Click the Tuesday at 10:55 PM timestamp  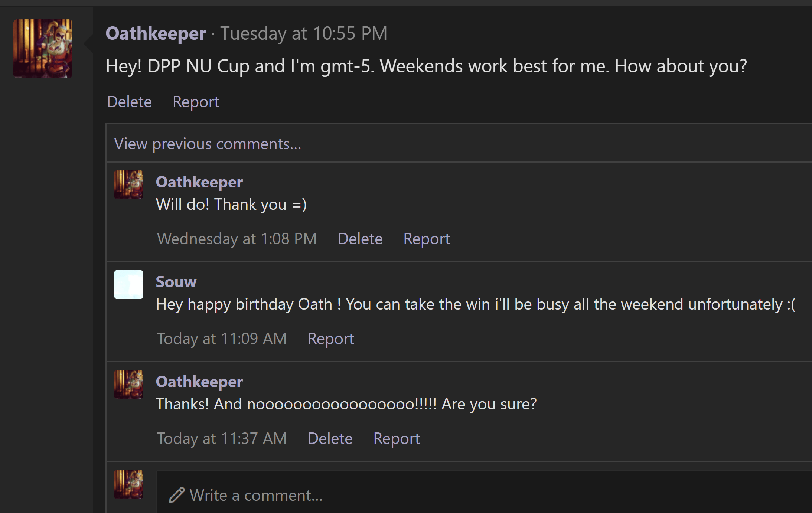[303, 33]
